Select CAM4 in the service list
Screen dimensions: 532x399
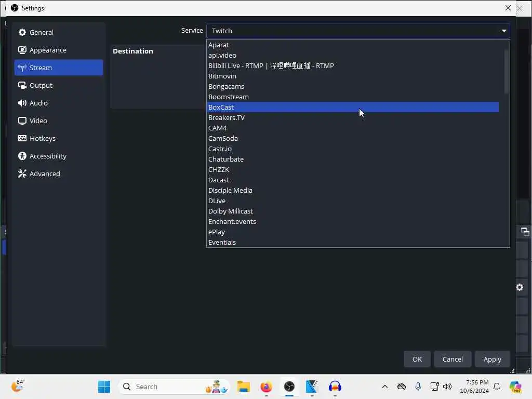353,128
